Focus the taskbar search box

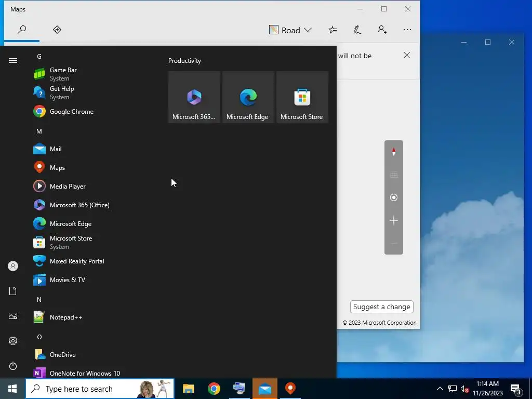tap(100, 389)
